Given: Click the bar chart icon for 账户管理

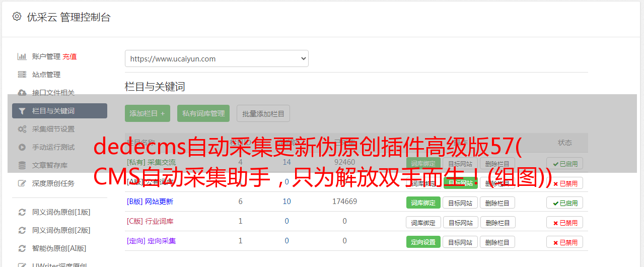Looking at the screenshot, I should [22, 56].
